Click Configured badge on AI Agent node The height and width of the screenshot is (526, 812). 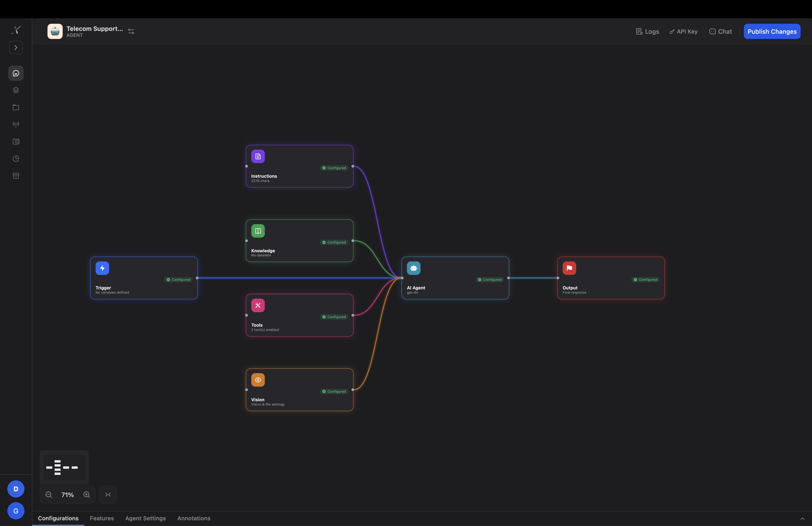click(490, 280)
